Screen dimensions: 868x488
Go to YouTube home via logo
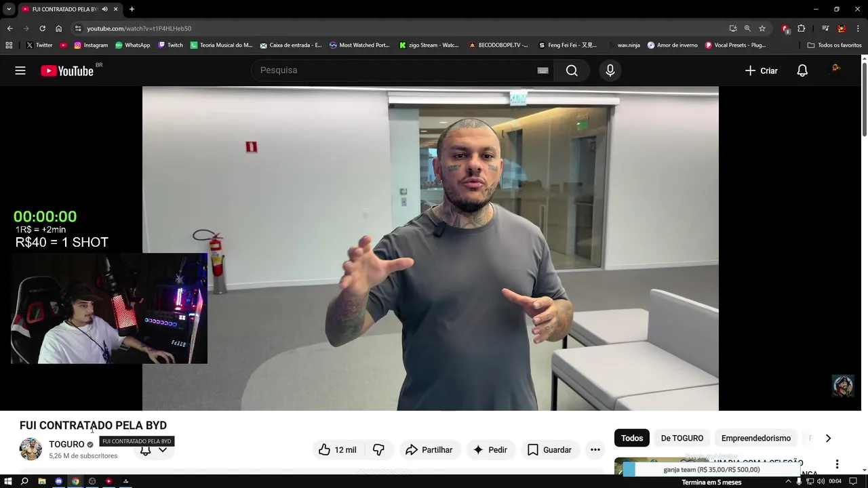click(x=67, y=70)
